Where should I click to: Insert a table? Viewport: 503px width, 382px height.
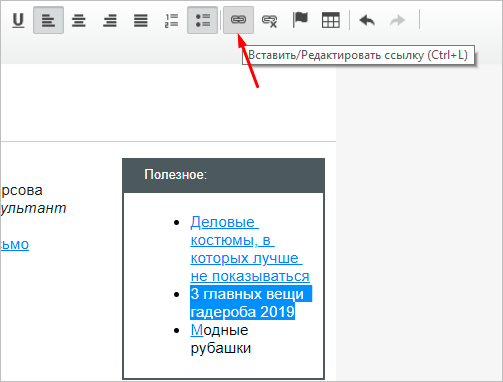pyautogui.click(x=331, y=20)
